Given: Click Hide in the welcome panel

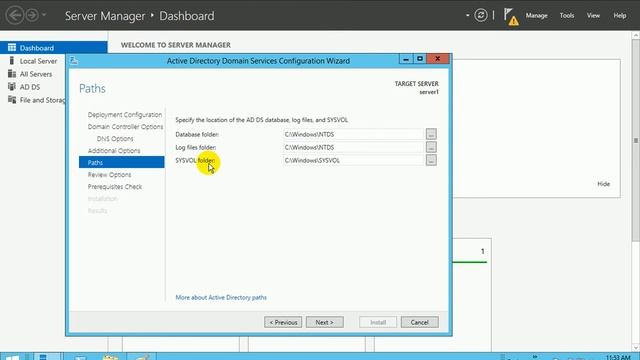Looking at the screenshot, I should pyautogui.click(x=604, y=184).
